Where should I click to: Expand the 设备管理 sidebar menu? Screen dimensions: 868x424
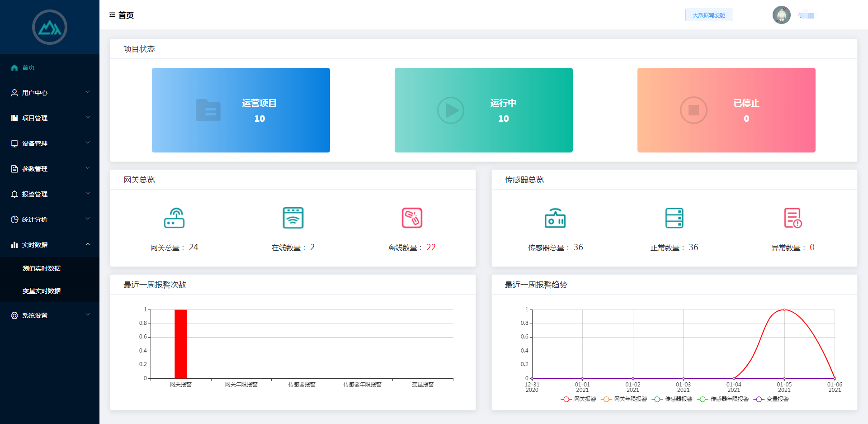tap(50, 143)
